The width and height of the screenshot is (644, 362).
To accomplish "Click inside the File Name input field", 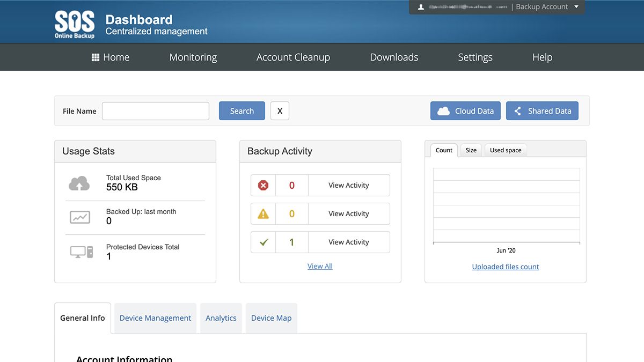I will (x=155, y=110).
